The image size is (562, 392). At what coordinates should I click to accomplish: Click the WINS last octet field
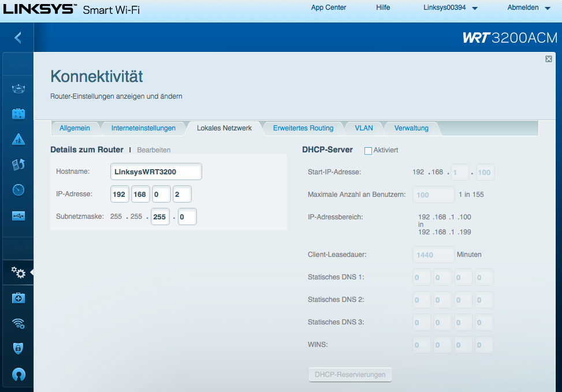484,345
